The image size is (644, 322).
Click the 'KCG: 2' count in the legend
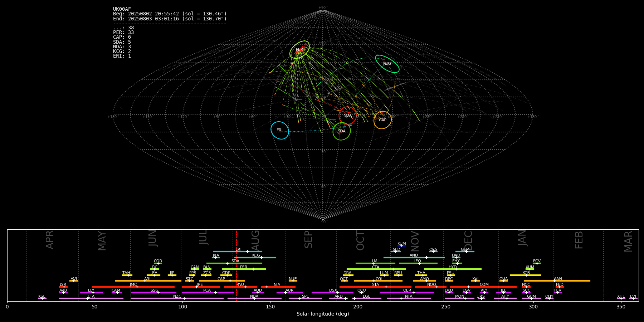tap(122, 52)
